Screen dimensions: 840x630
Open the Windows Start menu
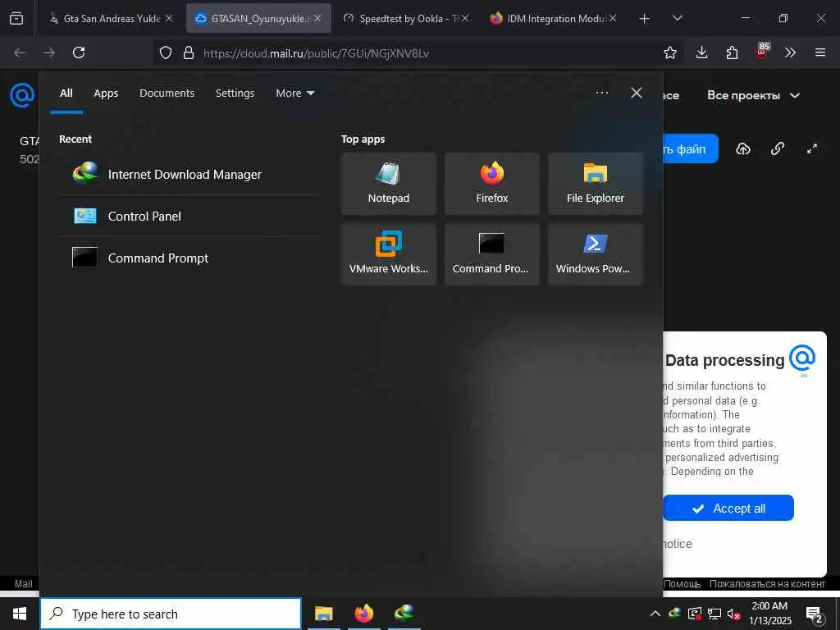tap(20, 614)
